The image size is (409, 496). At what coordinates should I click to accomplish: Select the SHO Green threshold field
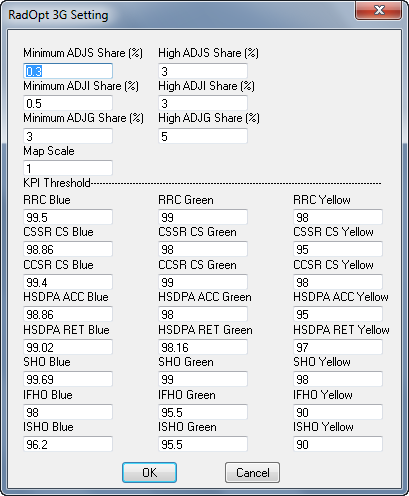coord(203,379)
